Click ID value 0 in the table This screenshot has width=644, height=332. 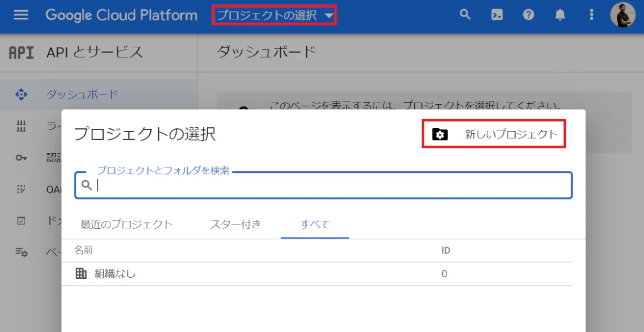444,274
